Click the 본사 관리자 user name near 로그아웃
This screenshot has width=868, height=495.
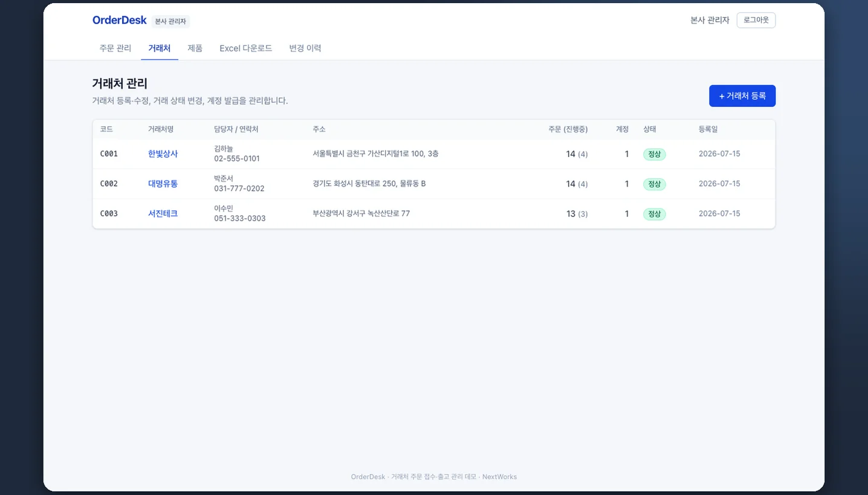710,20
